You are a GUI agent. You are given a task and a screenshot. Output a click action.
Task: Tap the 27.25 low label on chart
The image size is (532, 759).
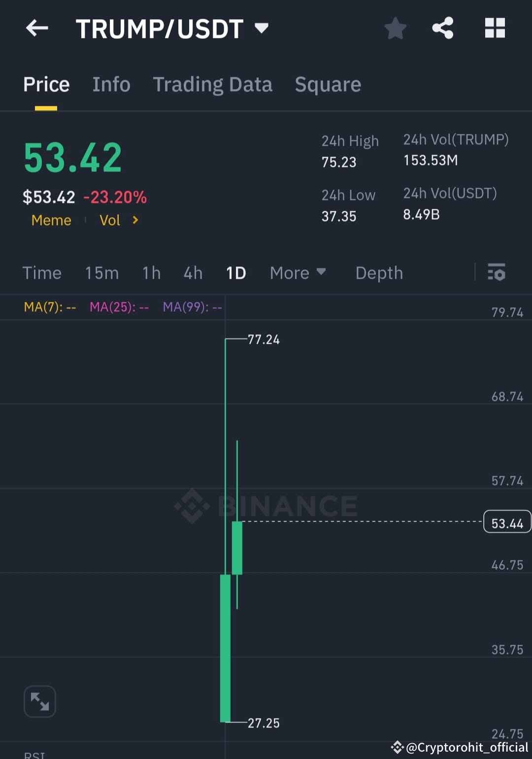(x=264, y=724)
